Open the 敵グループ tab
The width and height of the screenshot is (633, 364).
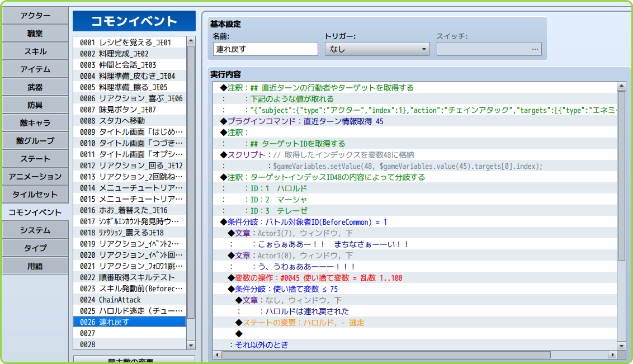35,140
